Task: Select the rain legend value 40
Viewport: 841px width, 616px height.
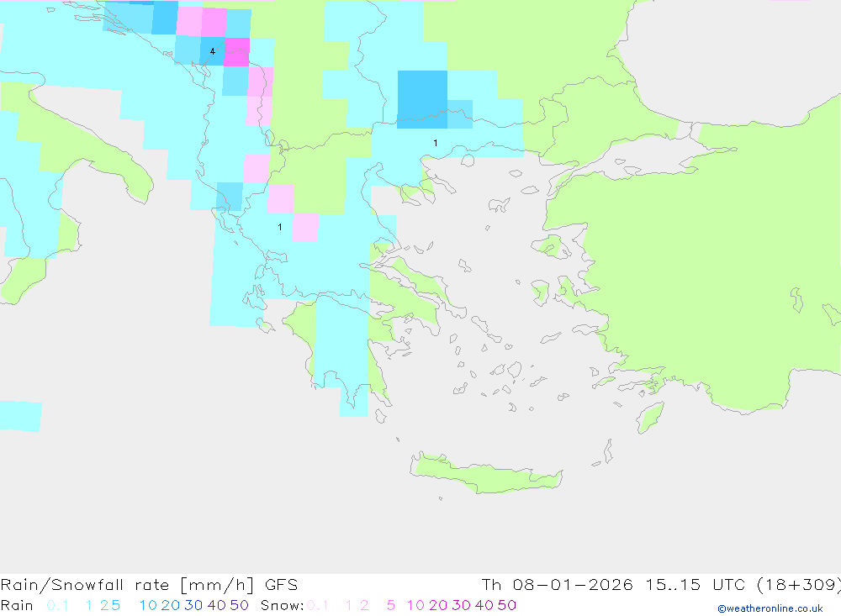Action: point(217,605)
